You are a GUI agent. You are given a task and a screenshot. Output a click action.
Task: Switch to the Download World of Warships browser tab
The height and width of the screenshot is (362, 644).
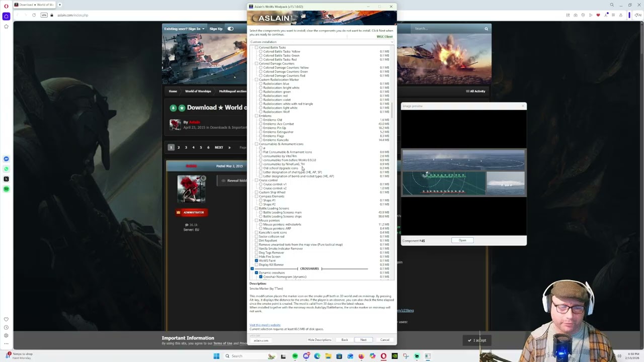[x=34, y=5]
